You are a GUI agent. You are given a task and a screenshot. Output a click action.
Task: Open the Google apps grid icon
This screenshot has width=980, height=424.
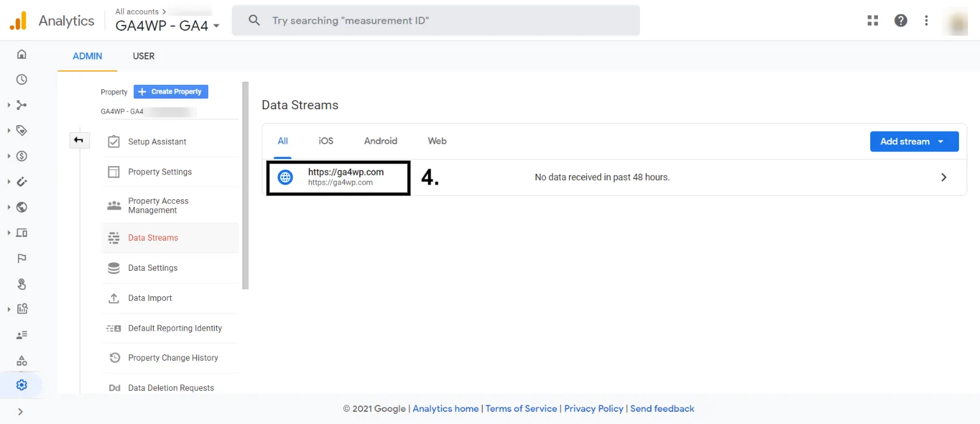click(x=873, y=20)
